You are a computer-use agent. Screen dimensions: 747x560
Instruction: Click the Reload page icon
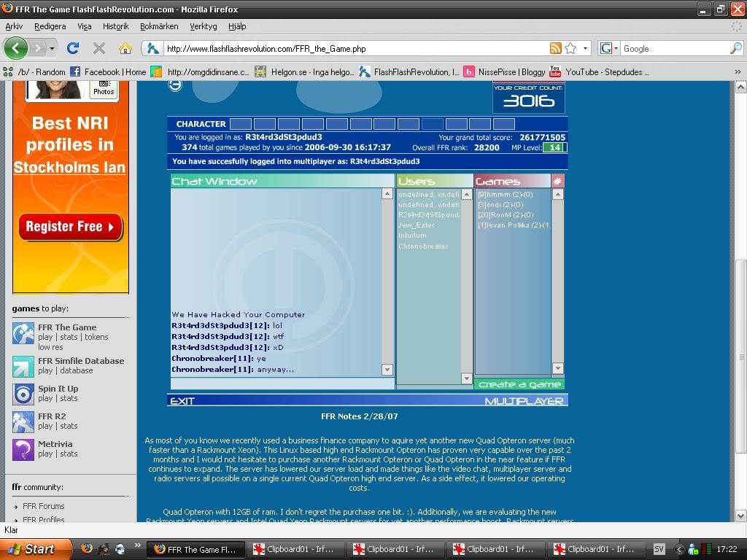pyautogui.click(x=73, y=48)
